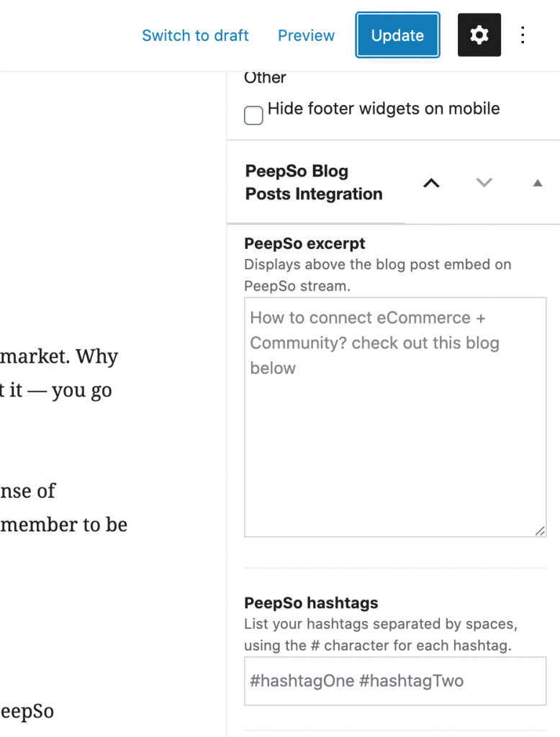Focus the PeepSo excerpt text area
Screen dimensions: 560x737
(x=395, y=417)
